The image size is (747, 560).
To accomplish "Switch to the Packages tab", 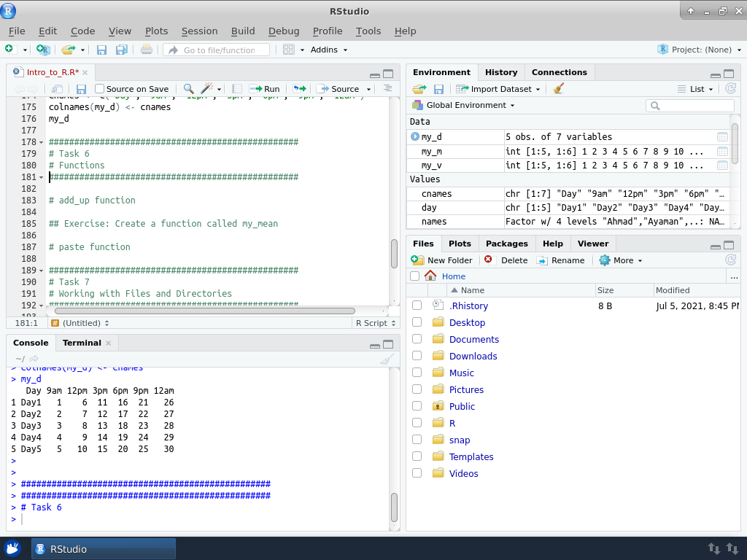I will 506,244.
